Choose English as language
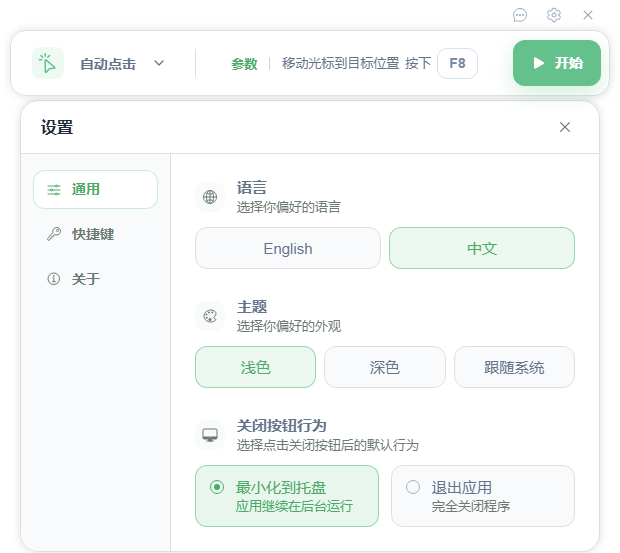The image size is (620, 553). 288,248
